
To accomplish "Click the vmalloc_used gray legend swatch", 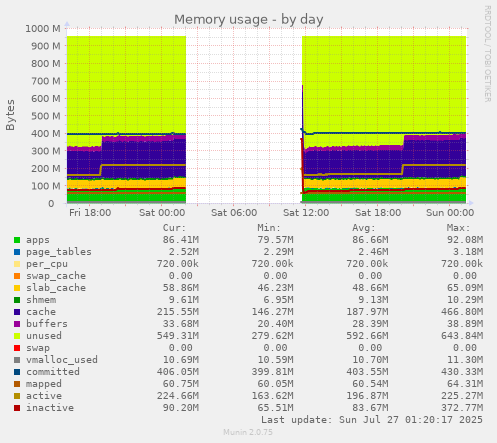I will (x=17, y=360).
